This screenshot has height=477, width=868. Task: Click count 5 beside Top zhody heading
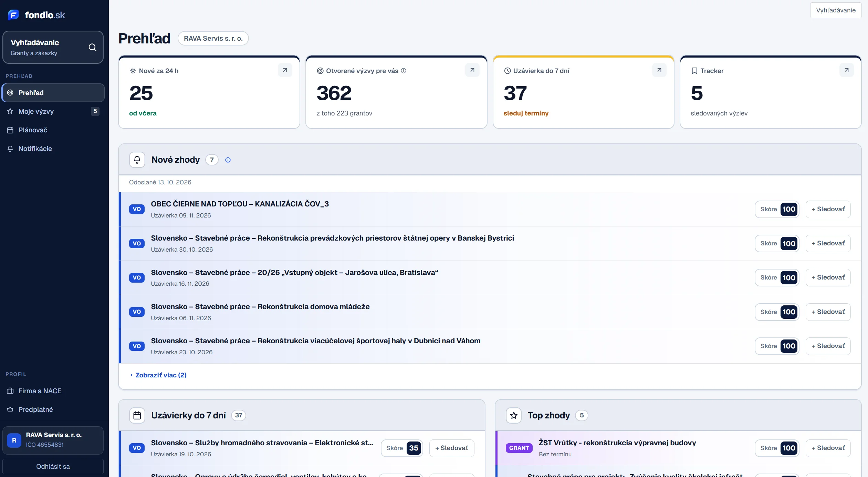[582, 415]
